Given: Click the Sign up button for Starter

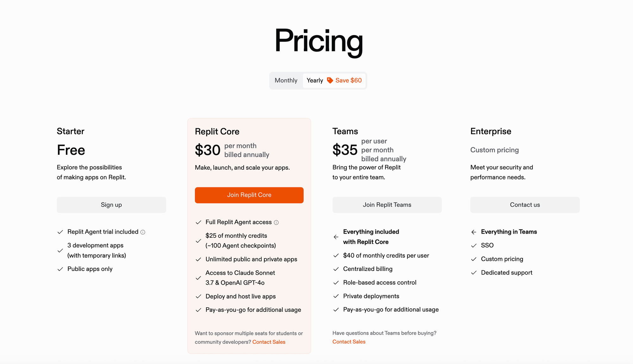Looking at the screenshot, I should tap(111, 204).
